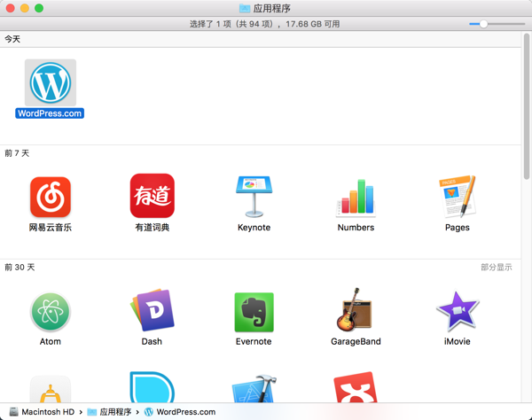Click the GarageBand name label
Viewport: 532px width, 420px height.
pyautogui.click(x=356, y=341)
